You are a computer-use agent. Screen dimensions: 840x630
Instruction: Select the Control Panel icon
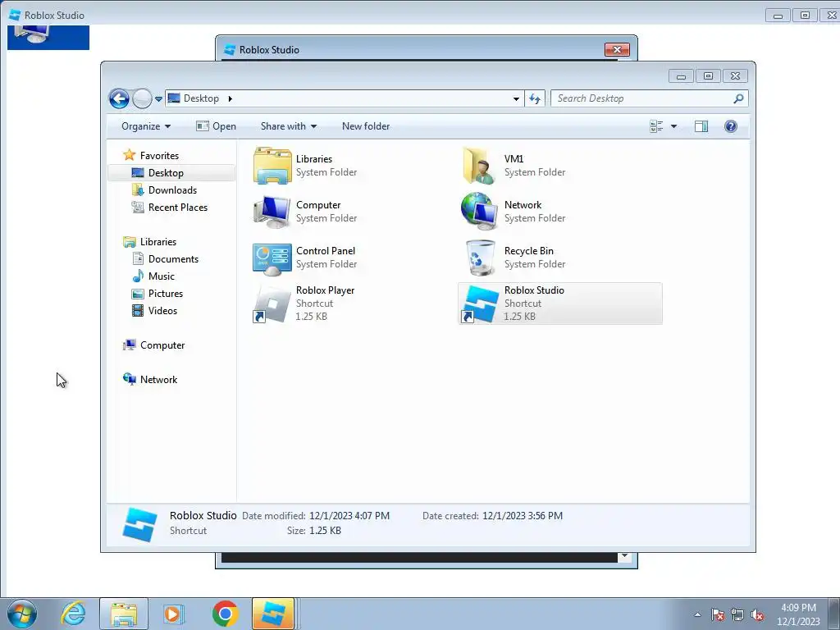(272, 258)
